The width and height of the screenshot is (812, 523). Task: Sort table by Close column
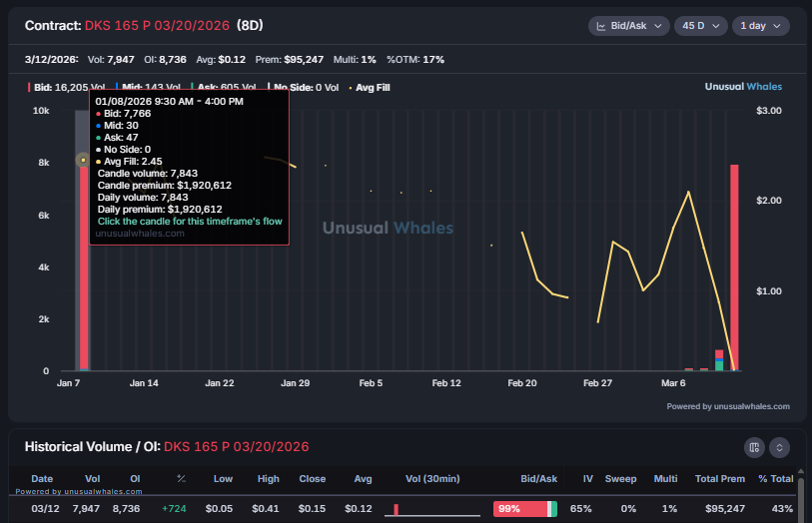click(313, 478)
